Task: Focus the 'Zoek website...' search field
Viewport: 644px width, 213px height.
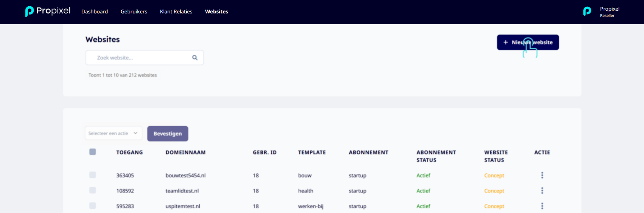Action: click(x=145, y=58)
